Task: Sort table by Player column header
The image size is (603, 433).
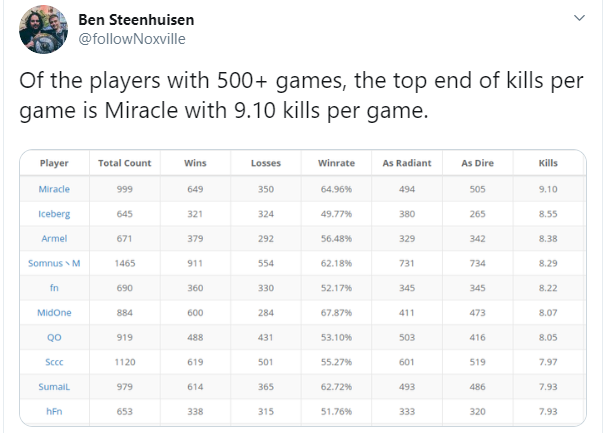Action: [54, 163]
